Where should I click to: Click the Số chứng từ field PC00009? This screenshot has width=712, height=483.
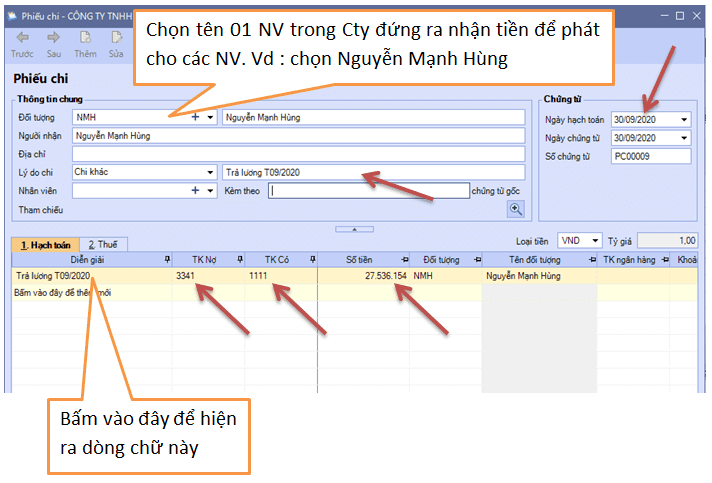(650, 156)
